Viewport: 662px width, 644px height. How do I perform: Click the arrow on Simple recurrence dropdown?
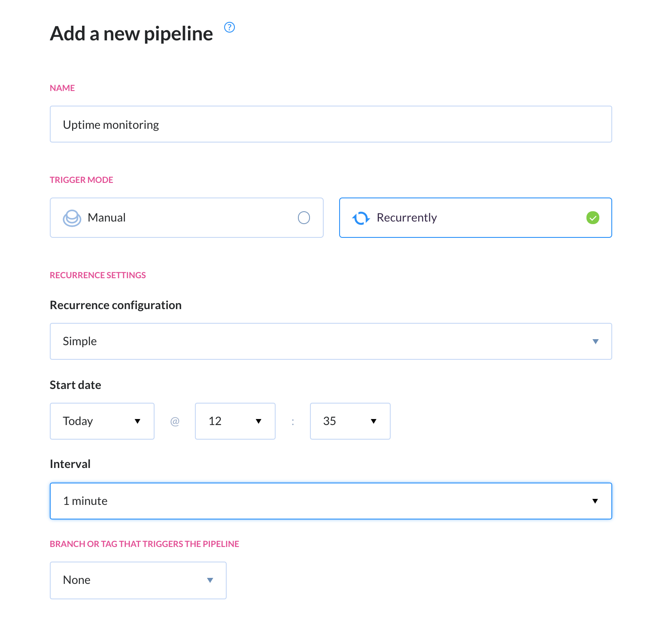595,341
